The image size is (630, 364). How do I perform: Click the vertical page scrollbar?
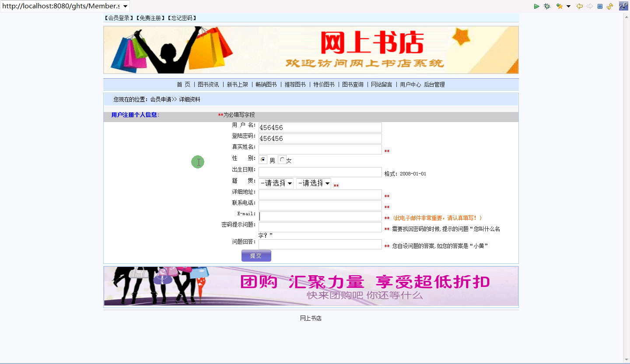point(626,188)
